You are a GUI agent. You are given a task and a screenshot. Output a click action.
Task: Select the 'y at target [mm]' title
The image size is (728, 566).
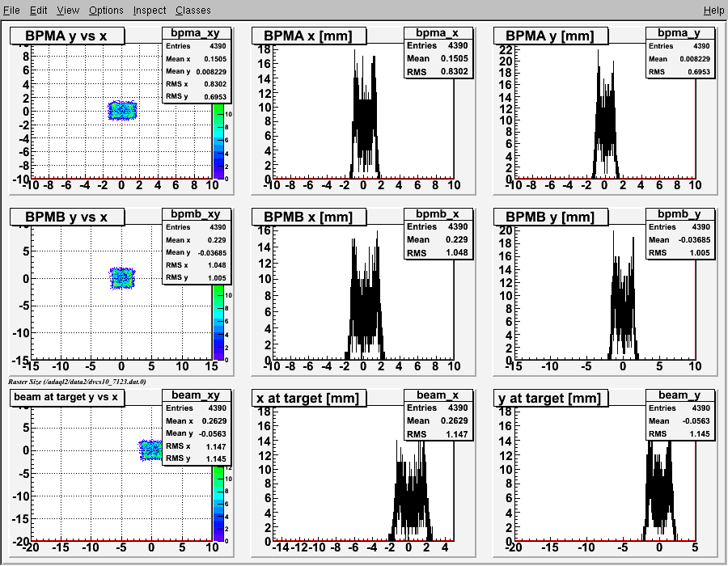tap(551, 398)
